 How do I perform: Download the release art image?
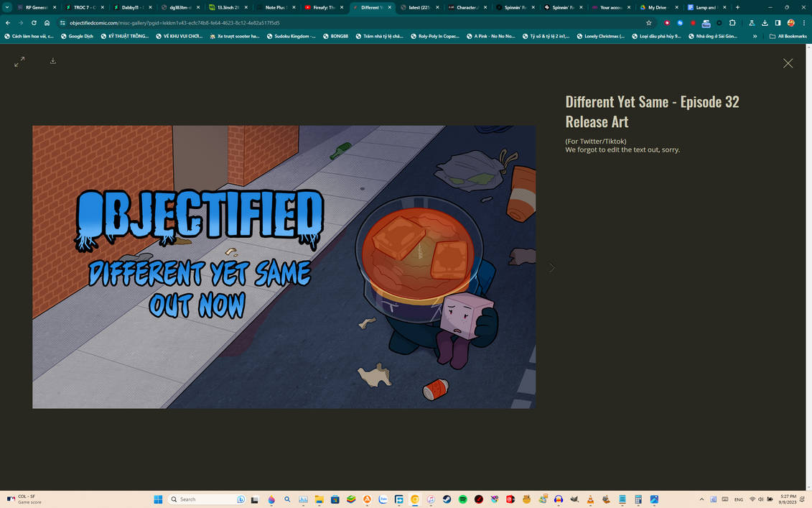point(53,61)
